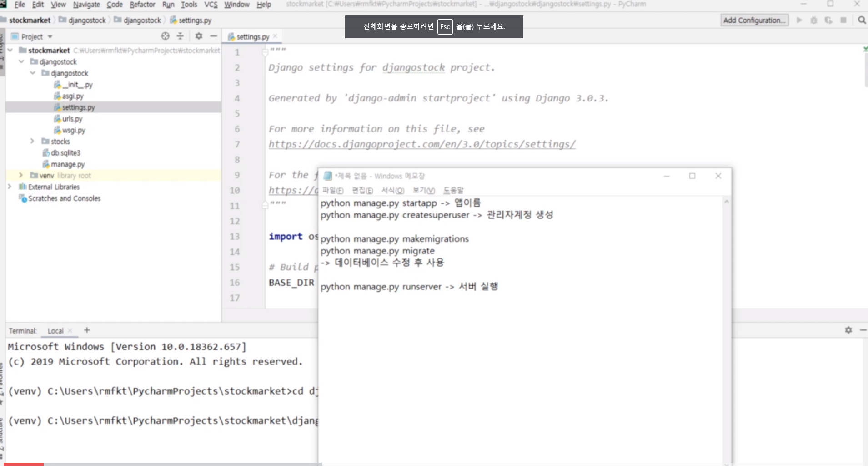The height and width of the screenshot is (466, 868).
Task: Open terminal panel settings gear
Action: tap(848, 330)
